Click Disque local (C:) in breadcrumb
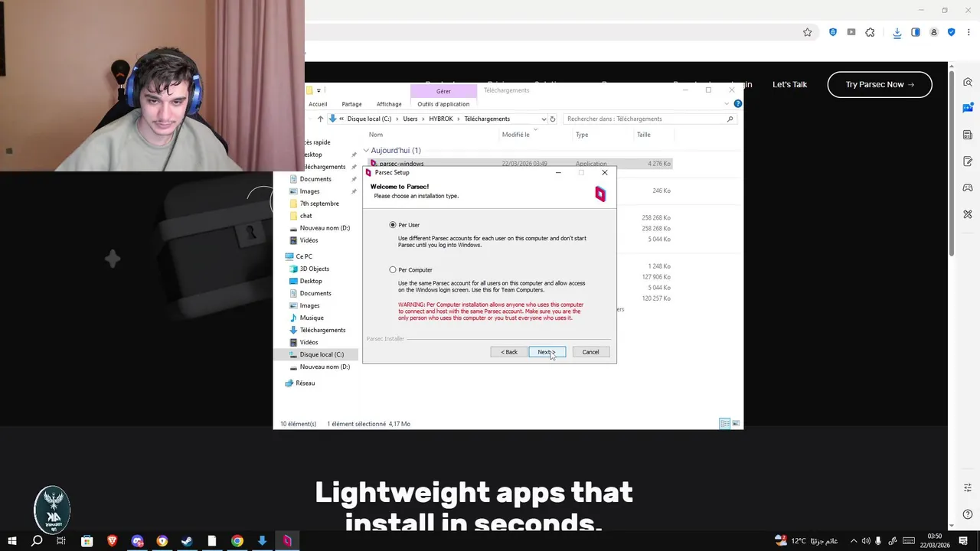The width and height of the screenshot is (980, 551). pyautogui.click(x=369, y=119)
